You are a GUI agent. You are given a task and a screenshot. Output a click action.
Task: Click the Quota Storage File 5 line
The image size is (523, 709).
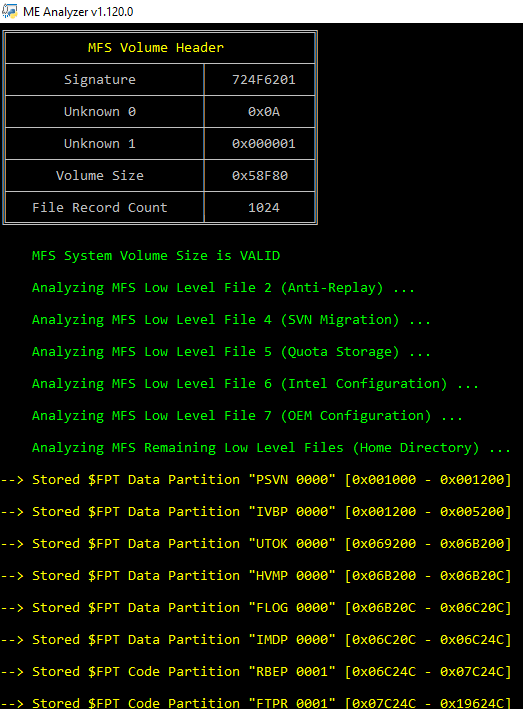coord(231,352)
